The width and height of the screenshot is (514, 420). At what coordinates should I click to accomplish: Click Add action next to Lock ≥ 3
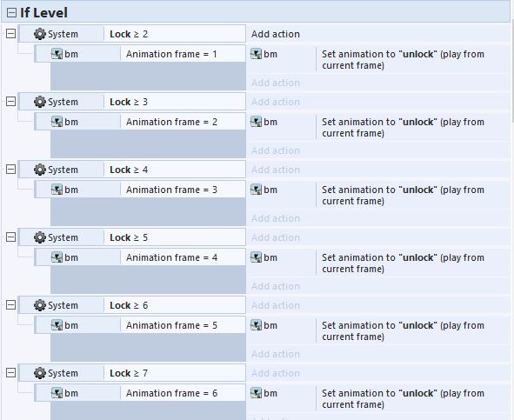click(x=276, y=102)
